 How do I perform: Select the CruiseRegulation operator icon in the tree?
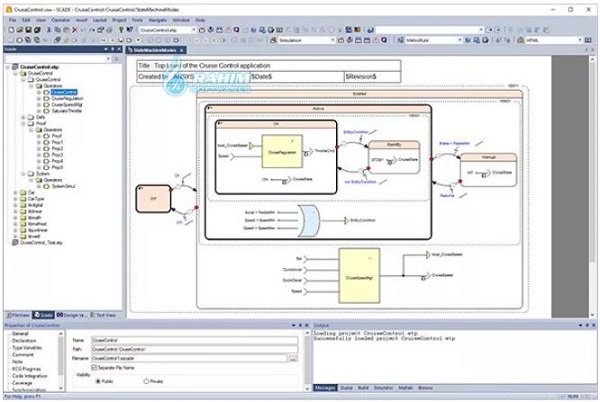click(46, 98)
